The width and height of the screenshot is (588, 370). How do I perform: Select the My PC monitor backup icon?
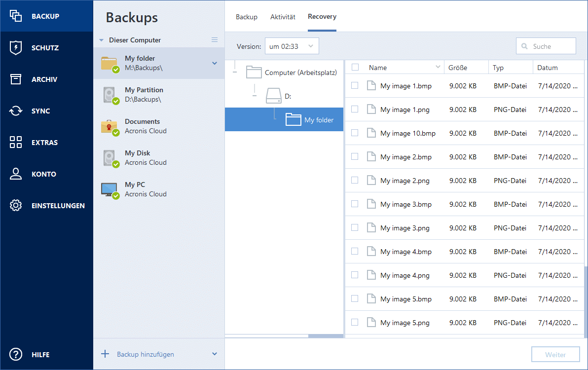pyautogui.click(x=109, y=189)
